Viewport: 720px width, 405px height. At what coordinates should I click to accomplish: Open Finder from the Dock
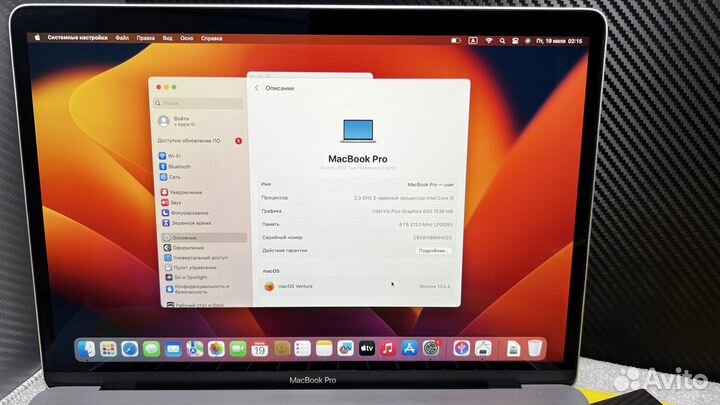(87, 349)
